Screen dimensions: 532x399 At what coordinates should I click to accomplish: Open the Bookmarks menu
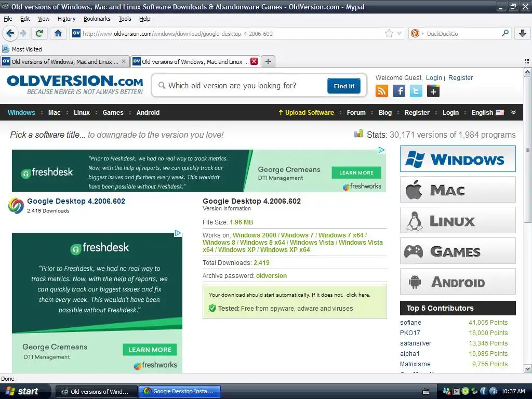coord(97,19)
